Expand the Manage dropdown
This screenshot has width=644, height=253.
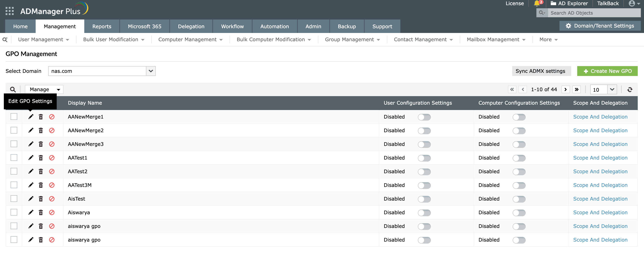click(x=44, y=89)
